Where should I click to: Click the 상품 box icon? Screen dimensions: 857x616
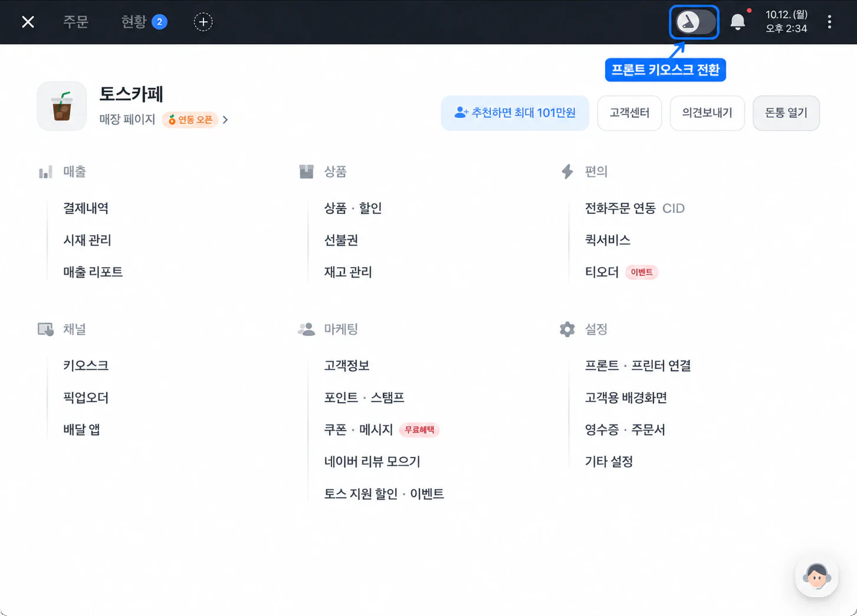[x=306, y=172]
